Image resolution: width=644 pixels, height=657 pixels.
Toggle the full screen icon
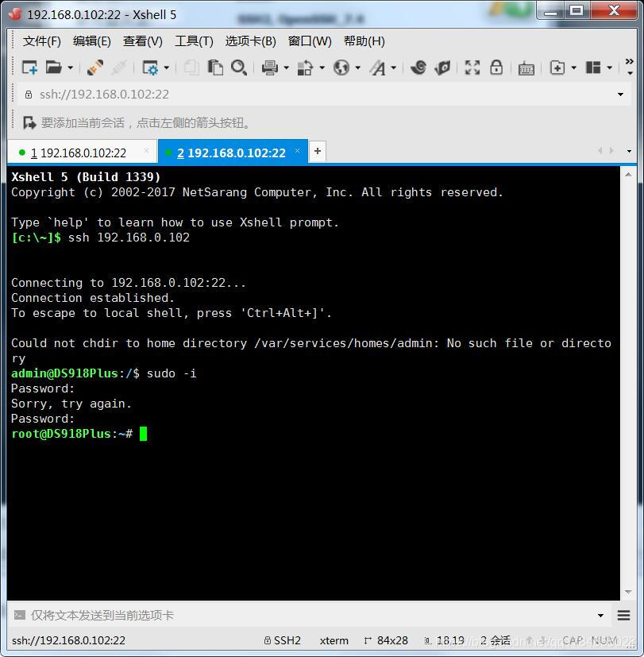tap(472, 68)
